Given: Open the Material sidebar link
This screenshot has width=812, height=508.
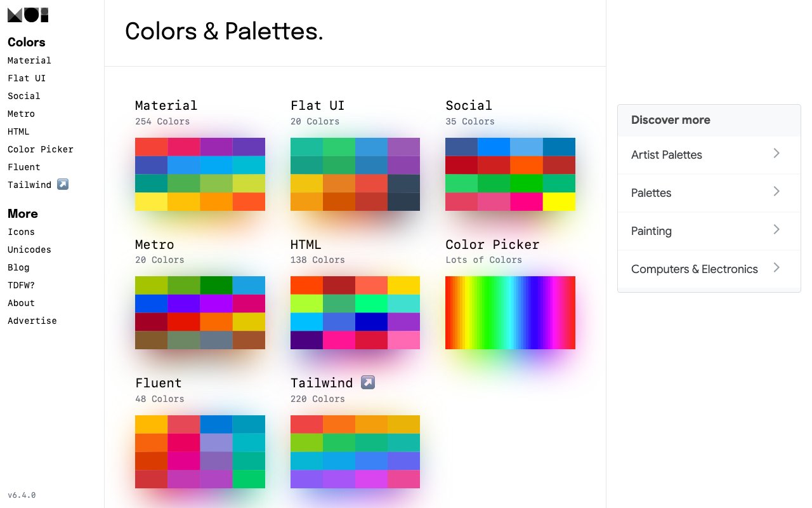Looking at the screenshot, I should pos(29,60).
